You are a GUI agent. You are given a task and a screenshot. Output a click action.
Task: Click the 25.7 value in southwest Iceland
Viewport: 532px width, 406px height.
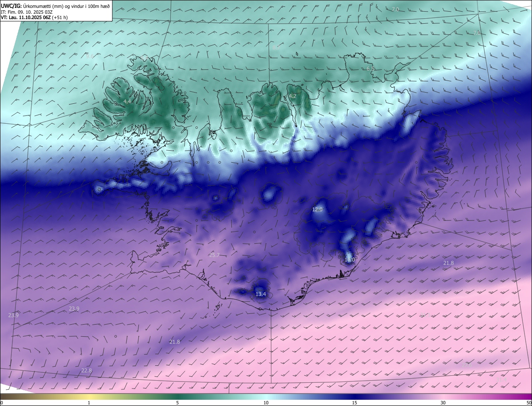tap(214, 255)
